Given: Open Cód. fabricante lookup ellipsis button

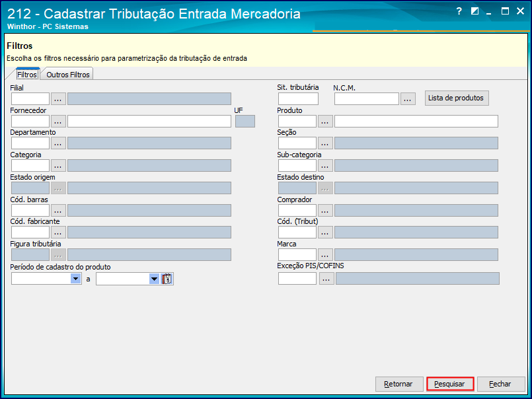Looking at the screenshot, I should tap(58, 233).
